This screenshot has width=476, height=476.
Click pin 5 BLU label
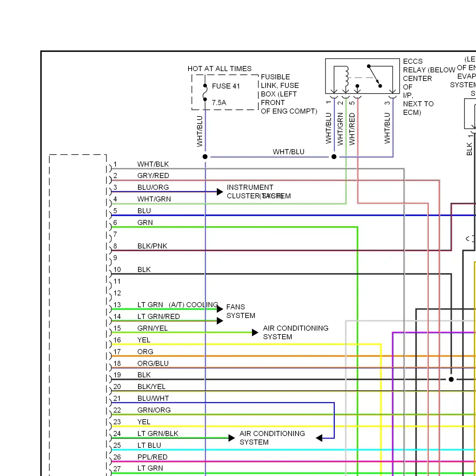click(144, 211)
